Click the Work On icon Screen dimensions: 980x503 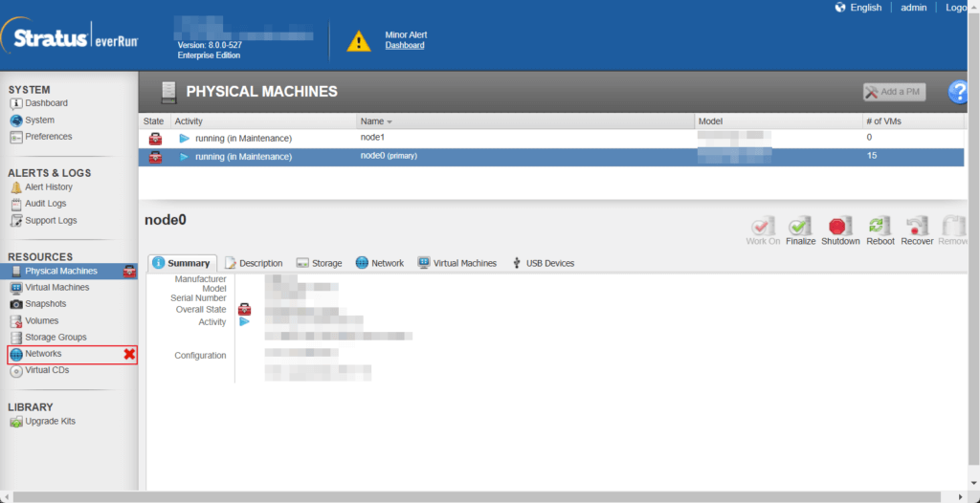tap(763, 227)
